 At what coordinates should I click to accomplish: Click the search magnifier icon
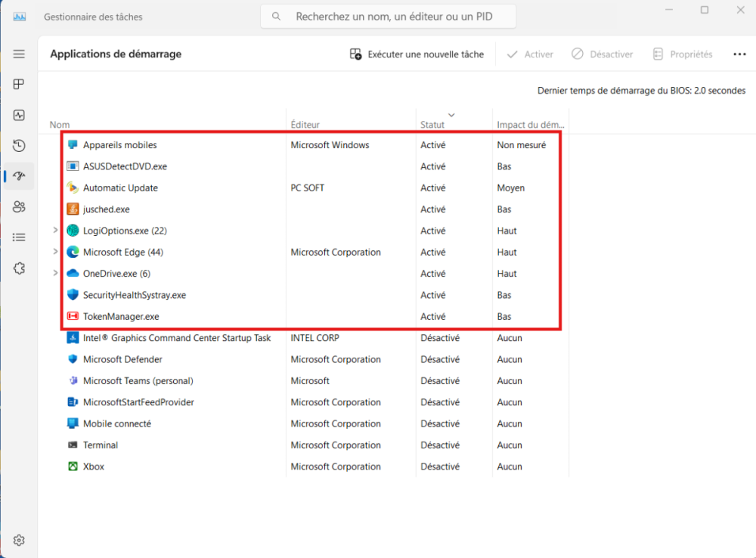(276, 17)
